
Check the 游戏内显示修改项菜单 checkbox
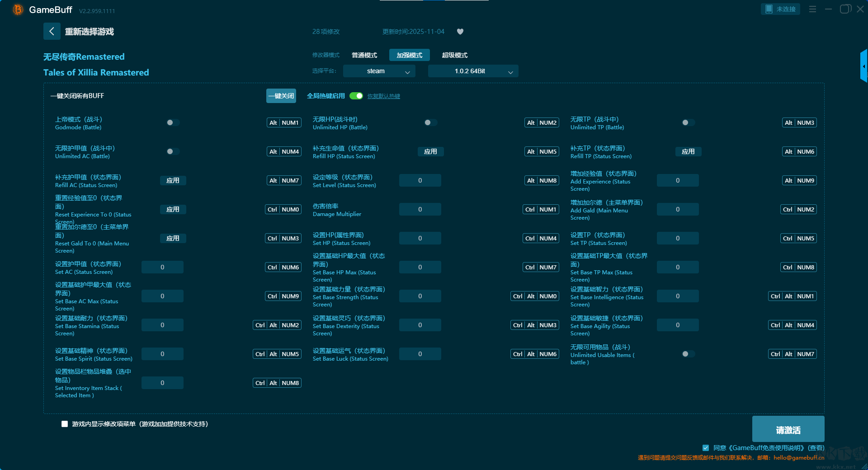coord(65,424)
